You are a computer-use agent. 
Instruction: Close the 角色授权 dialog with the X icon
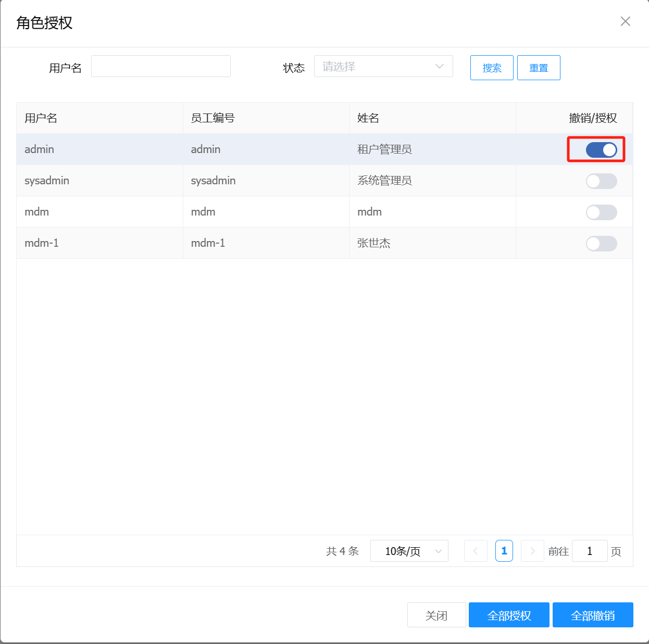625,21
